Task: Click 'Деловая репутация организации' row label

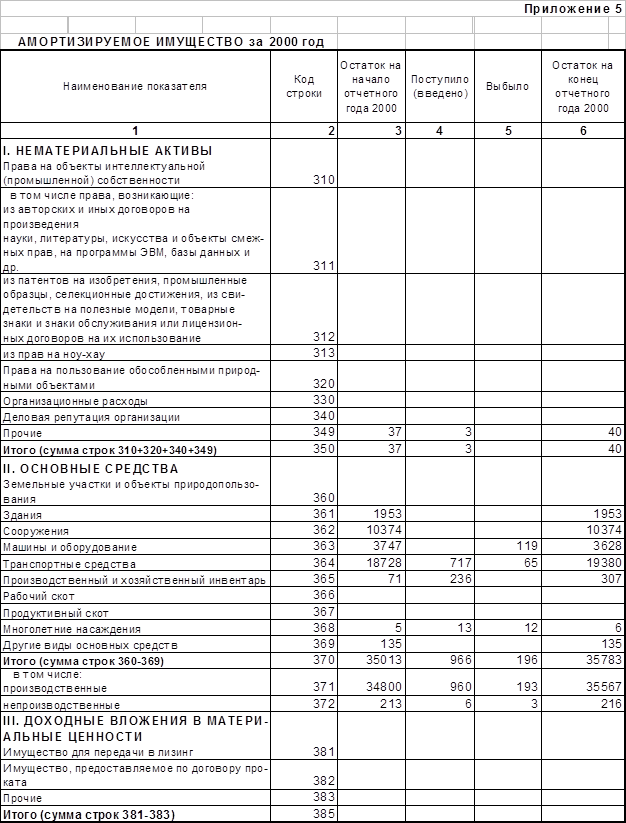Action: tap(91, 418)
